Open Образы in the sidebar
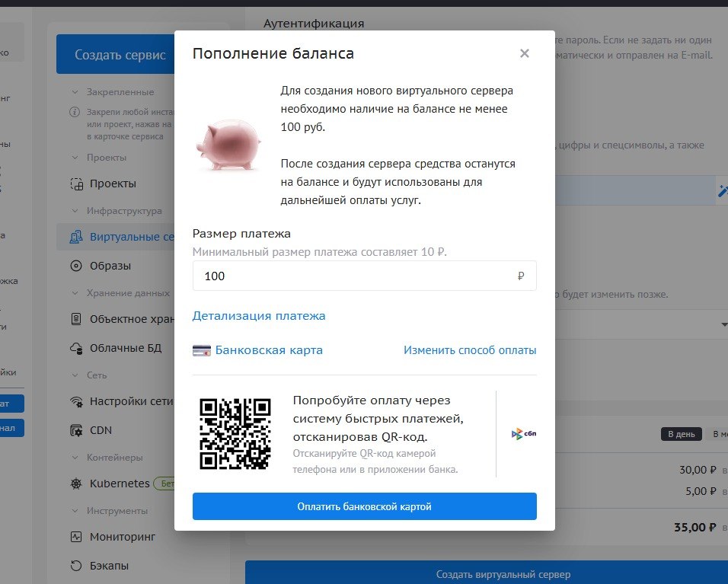 pos(110,266)
